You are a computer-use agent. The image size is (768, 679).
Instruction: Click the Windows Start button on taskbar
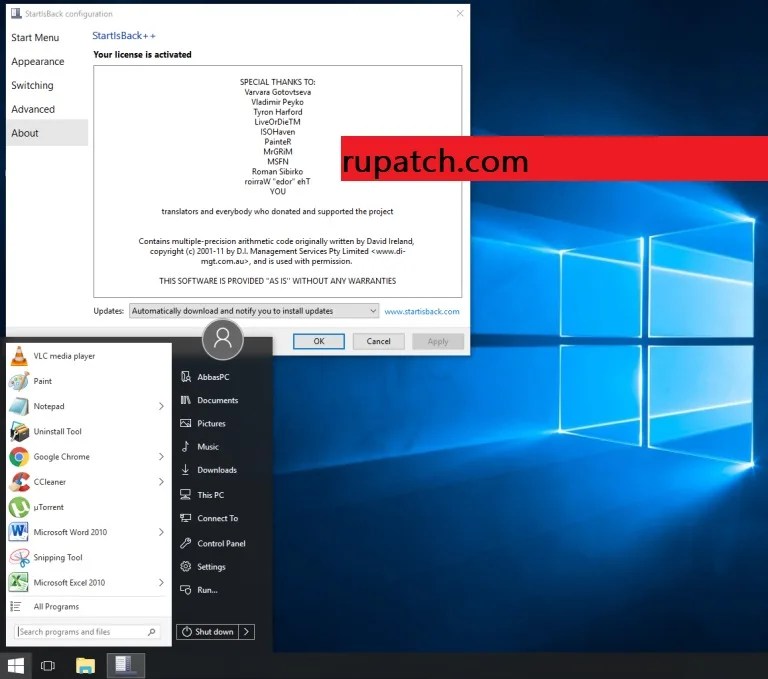point(16,666)
